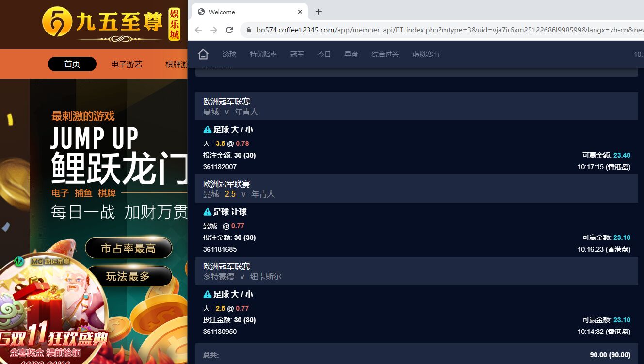The image size is (644, 364).
Task: Click the warning icon on bet 361180950's 足球 大/小
Action: 208,294
